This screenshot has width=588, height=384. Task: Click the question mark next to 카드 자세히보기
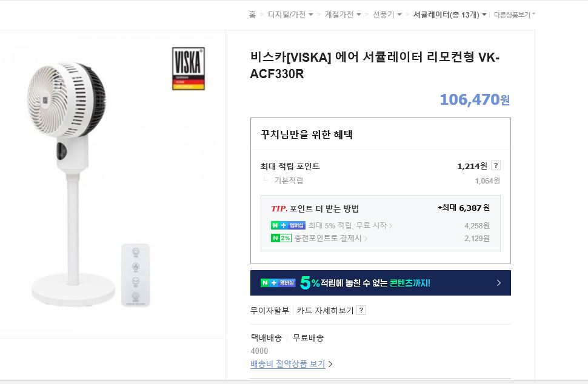pyautogui.click(x=361, y=311)
